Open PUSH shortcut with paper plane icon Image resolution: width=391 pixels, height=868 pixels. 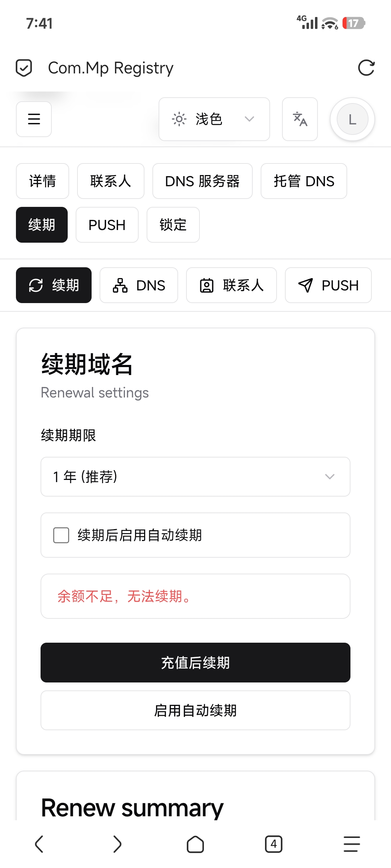point(328,285)
